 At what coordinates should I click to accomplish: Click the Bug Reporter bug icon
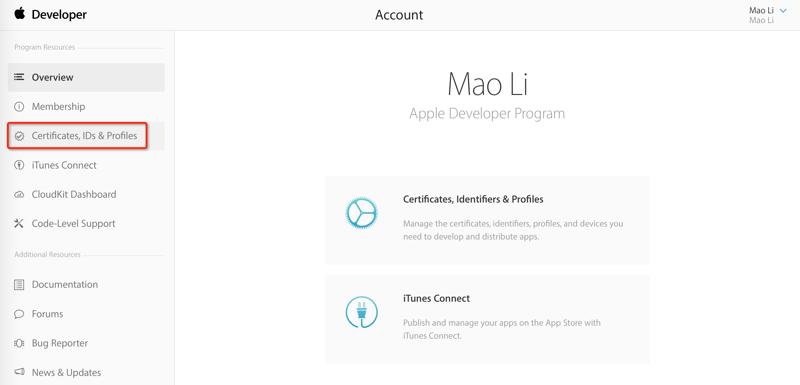point(19,343)
